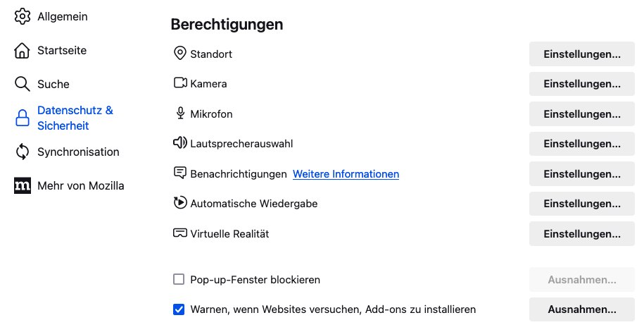This screenshot has width=644, height=332.
Task: Open Einstellungen for Lautsprecherauswahl
Action: [582, 144]
